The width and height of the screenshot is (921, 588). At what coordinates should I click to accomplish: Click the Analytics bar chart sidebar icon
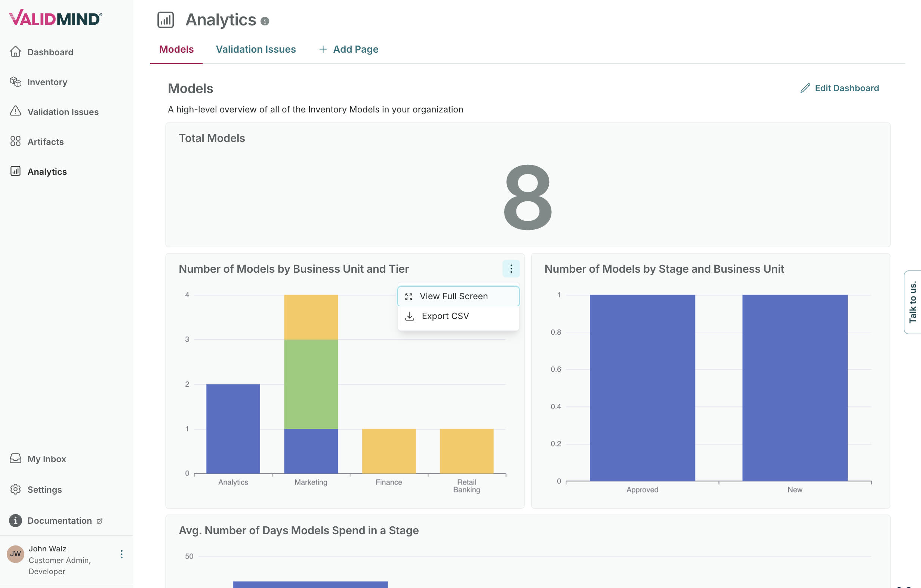pyautogui.click(x=15, y=171)
